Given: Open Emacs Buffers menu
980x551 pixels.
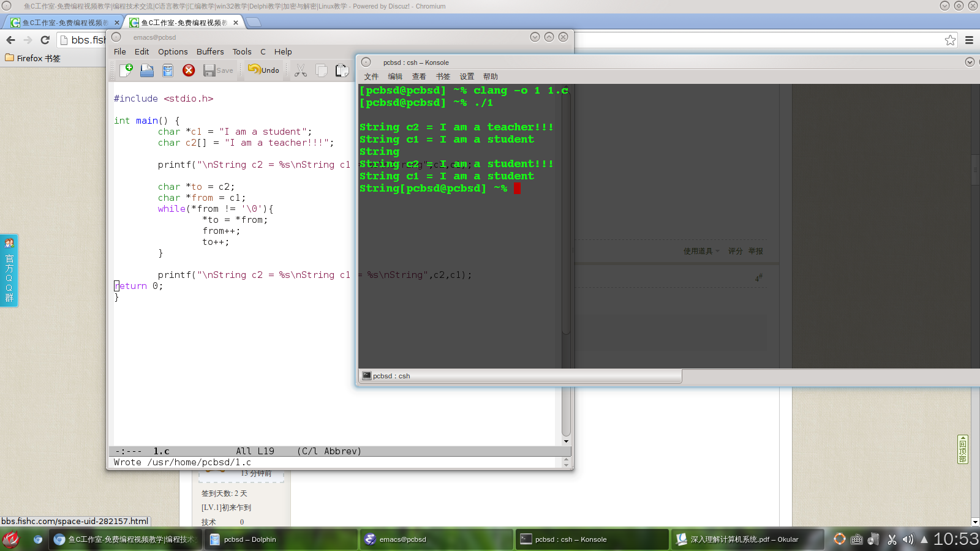Looking at the screenshot, I should click(x=210, y=52).
